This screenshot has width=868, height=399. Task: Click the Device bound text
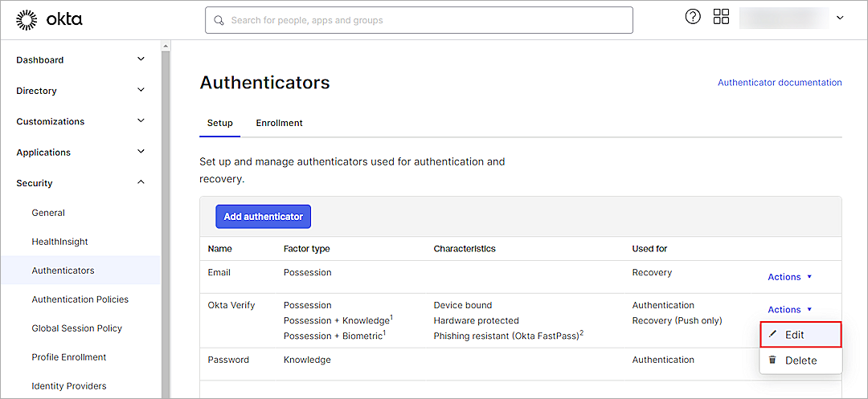click(x=463, y=305)
